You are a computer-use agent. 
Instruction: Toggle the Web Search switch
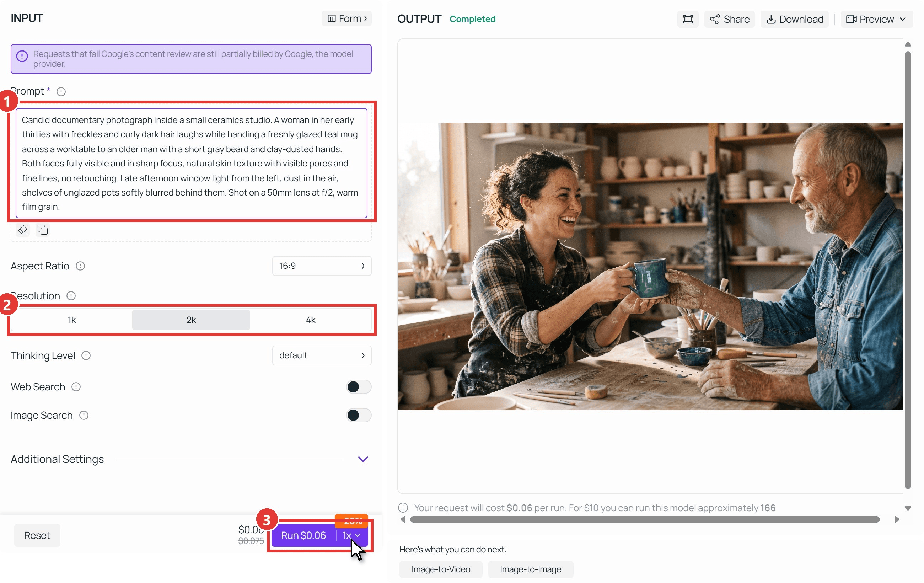(x=359, y=387)
